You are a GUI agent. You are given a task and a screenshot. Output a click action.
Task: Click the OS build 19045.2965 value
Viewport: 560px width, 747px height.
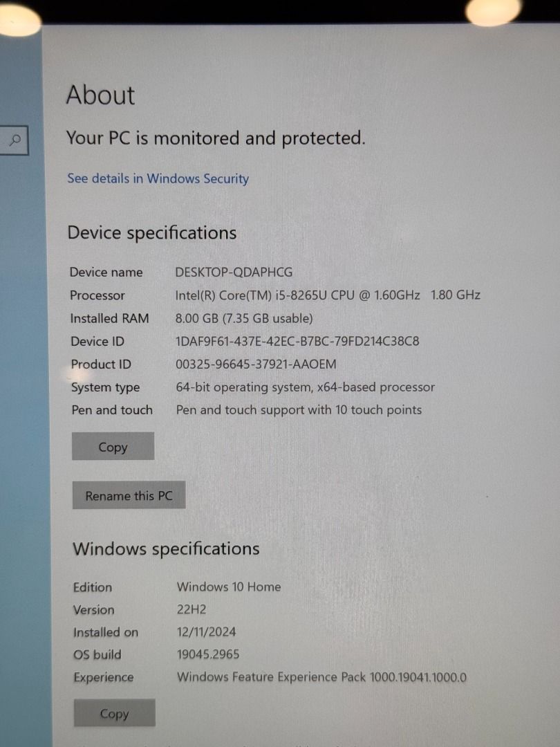tap(208, 654)
